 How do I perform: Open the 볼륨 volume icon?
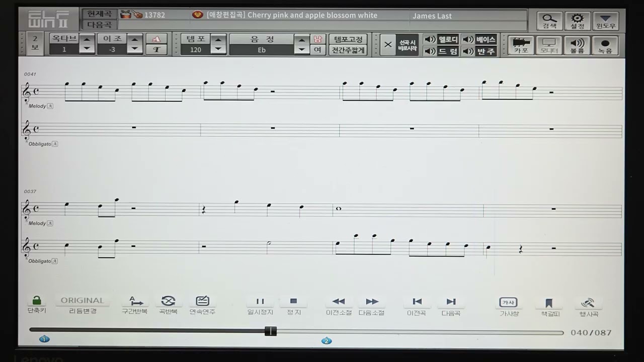(x=577, y=45)
